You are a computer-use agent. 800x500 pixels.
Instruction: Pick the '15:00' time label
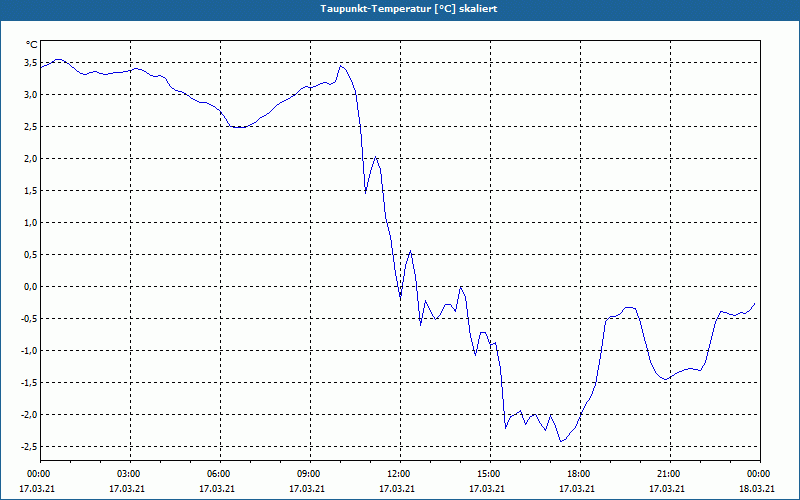(488, 474)
